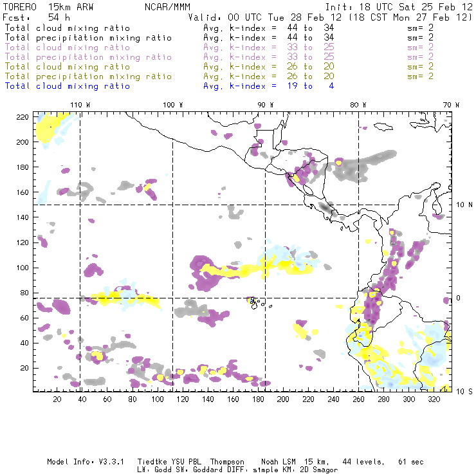Click the "Thompson" microphysics text in the footer
476x476 pixels.
click(227, 462)
